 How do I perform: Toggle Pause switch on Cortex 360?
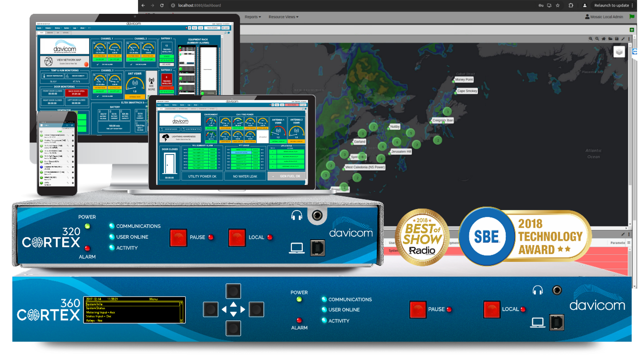coord(418,309)
